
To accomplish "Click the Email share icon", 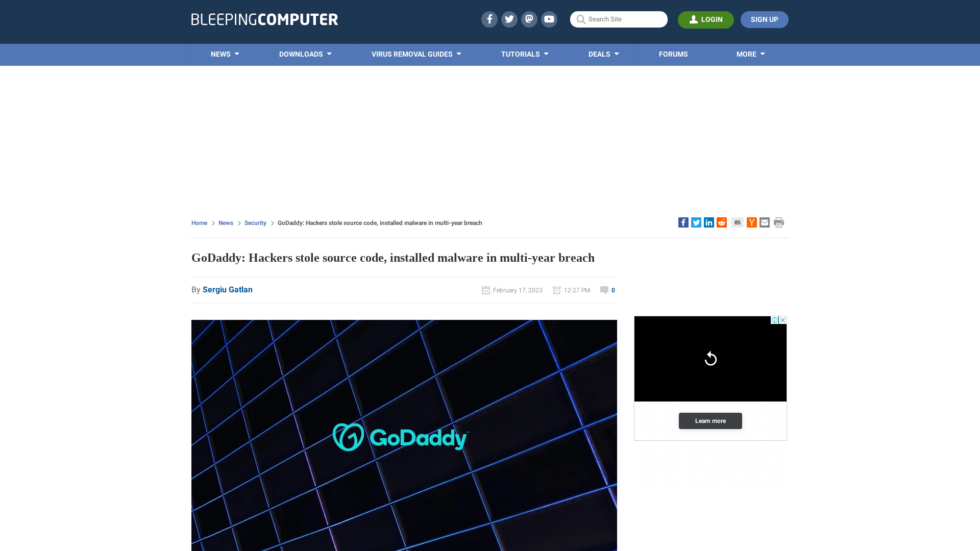I will pos(764,222).
